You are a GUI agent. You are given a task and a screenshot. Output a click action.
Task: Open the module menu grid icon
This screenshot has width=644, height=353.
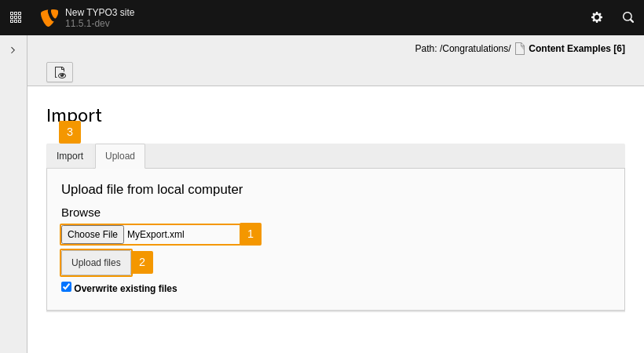pos(16,17)
